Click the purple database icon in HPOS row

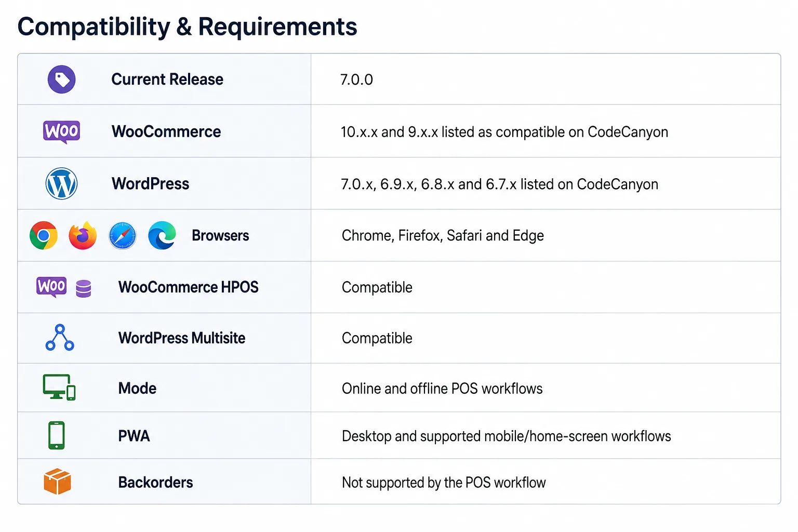click(84, 288)
